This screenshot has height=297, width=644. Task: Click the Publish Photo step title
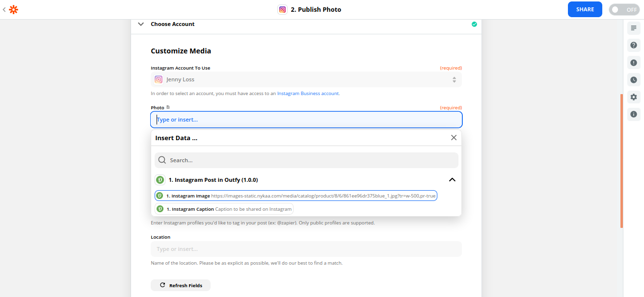tap(316, 9)
